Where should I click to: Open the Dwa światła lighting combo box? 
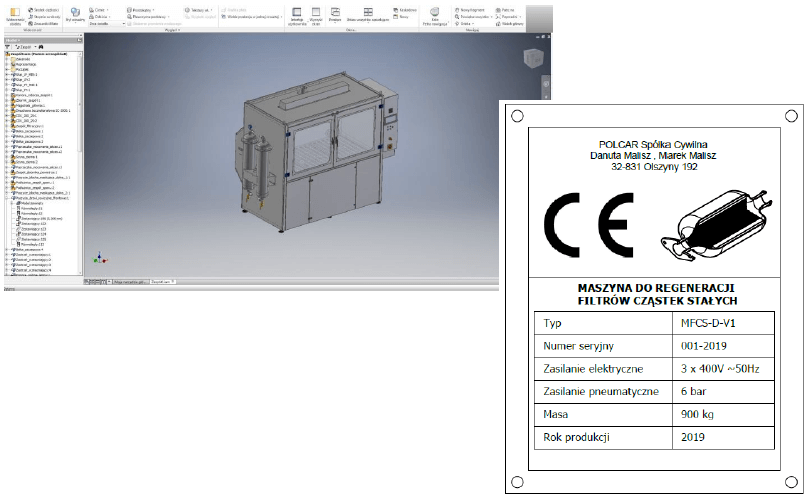tap(107, 24)
